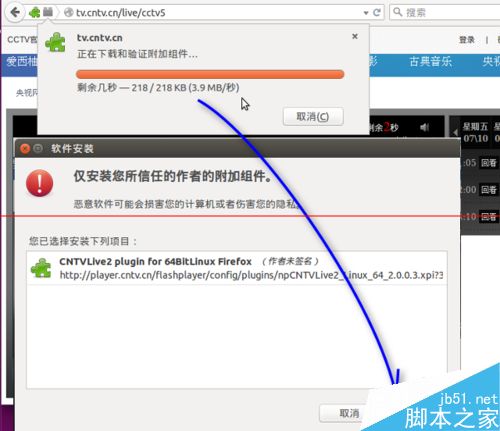Open the URL history dropdown arrow

coord(366,13)
